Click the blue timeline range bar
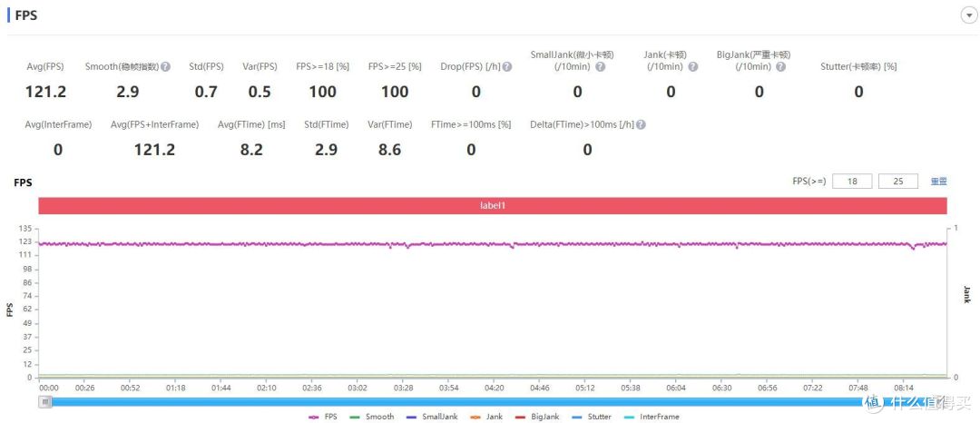Viewport: 980px width, 423px height. [x=493, y=402]
